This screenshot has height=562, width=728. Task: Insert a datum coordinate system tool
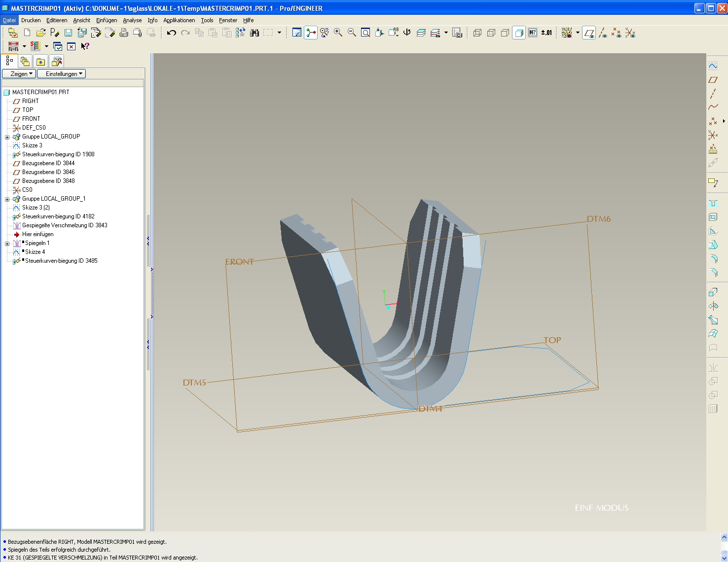tap(713, 135)
